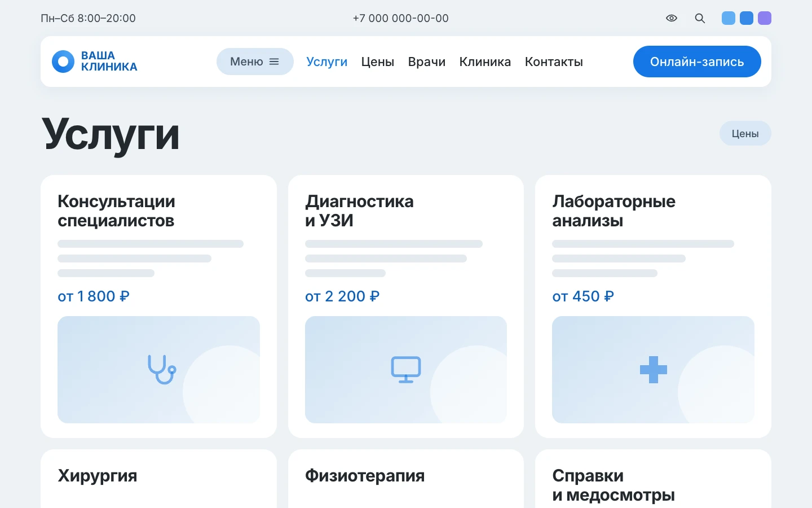The width and height of the screenshot is (812, 508).
Task: Navigate to the Клиника page
Action: [485, 62]
